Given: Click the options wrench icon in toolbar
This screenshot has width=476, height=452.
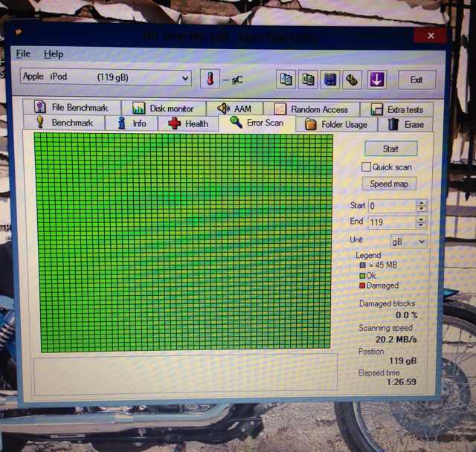Looking at the screenshot, I should (353, 79).
